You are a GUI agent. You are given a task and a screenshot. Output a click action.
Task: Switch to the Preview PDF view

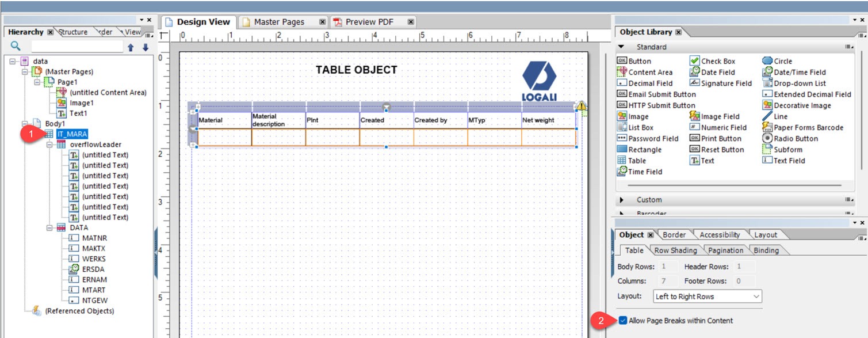(369, 21)
